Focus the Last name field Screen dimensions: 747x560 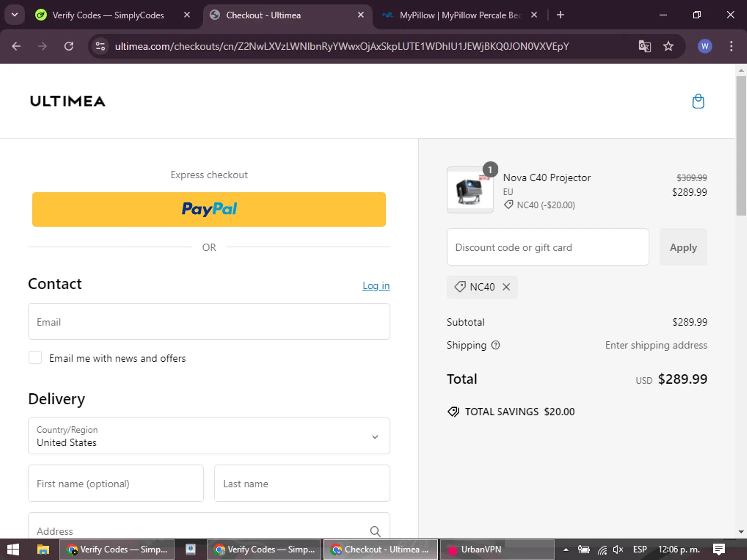pyautogui.click(x=302, y=483)
